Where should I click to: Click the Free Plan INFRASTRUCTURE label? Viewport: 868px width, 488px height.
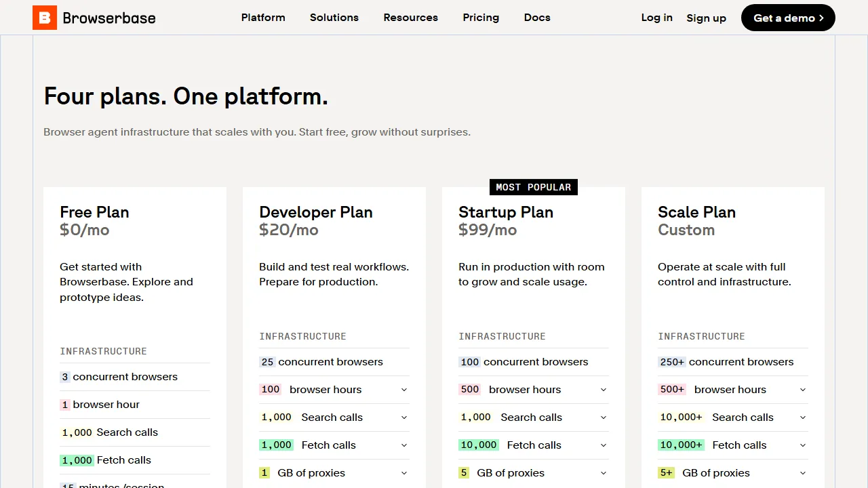coord(103,351)
